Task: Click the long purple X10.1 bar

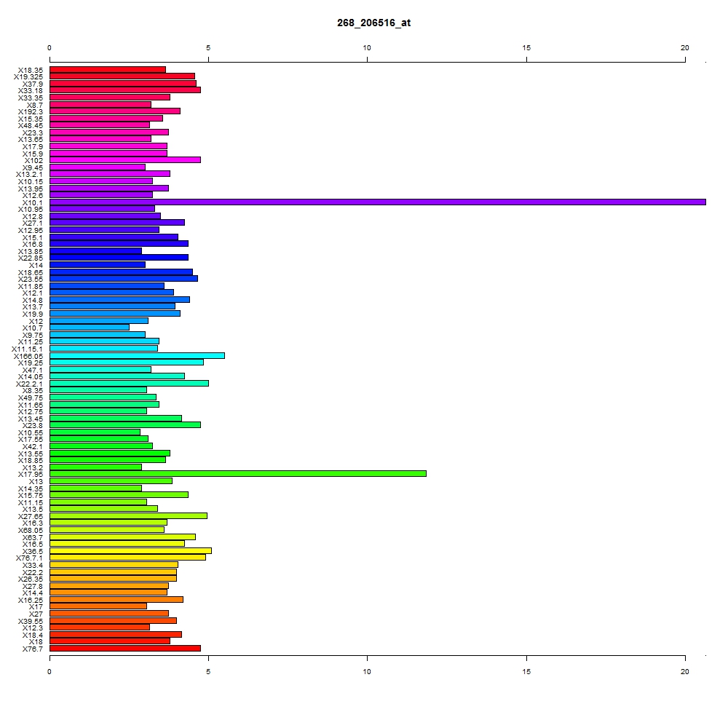Action: [x=377, y=202]
